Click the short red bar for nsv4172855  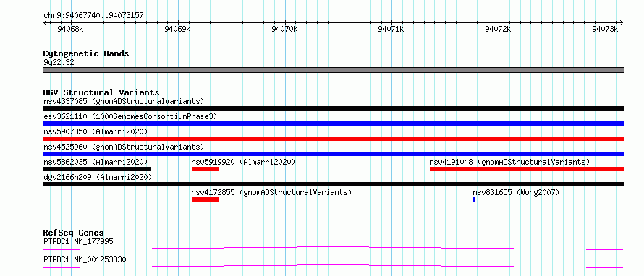(206, 199)
